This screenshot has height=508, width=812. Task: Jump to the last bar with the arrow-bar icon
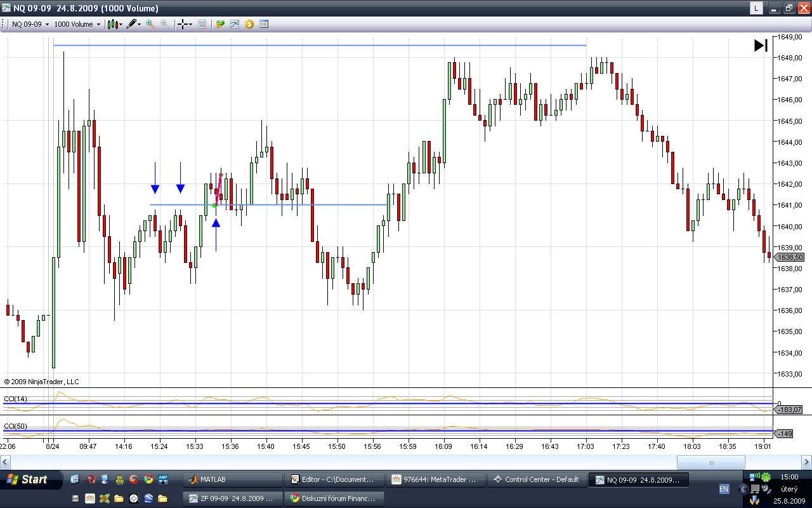(x=761, y=45)
